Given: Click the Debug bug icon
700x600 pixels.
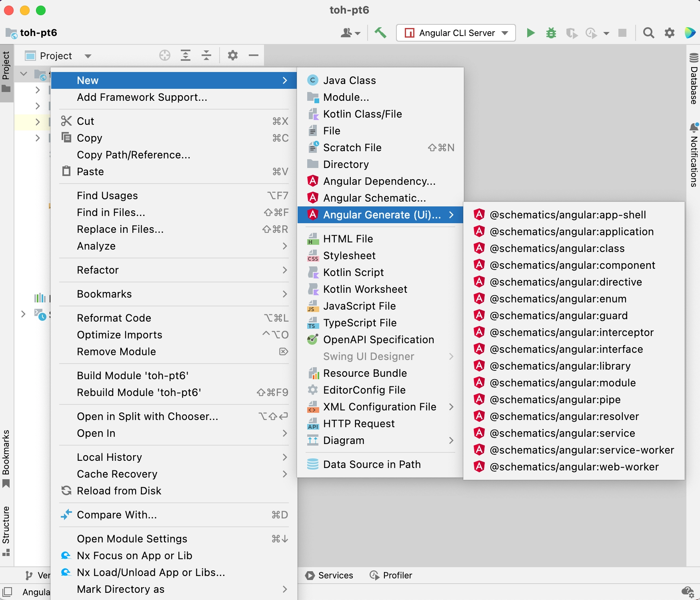Looking at the screenshot, I should pos(551,33).
